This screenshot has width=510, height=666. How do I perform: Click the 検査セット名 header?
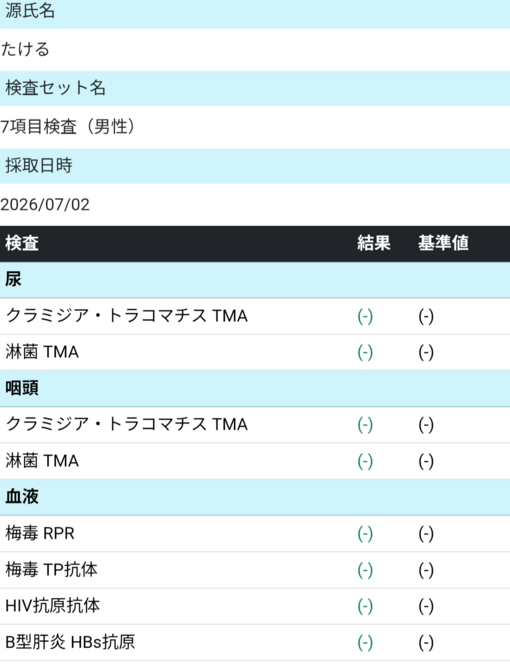[55, 88]
